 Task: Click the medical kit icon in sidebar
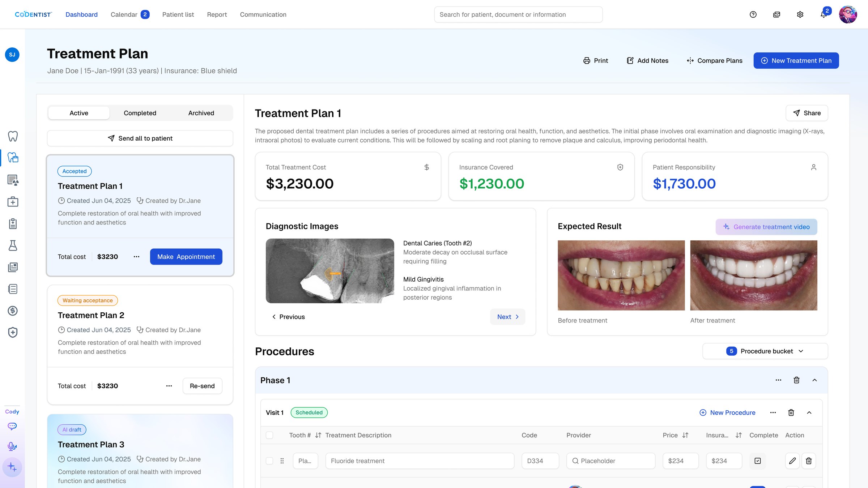(13, 202)
